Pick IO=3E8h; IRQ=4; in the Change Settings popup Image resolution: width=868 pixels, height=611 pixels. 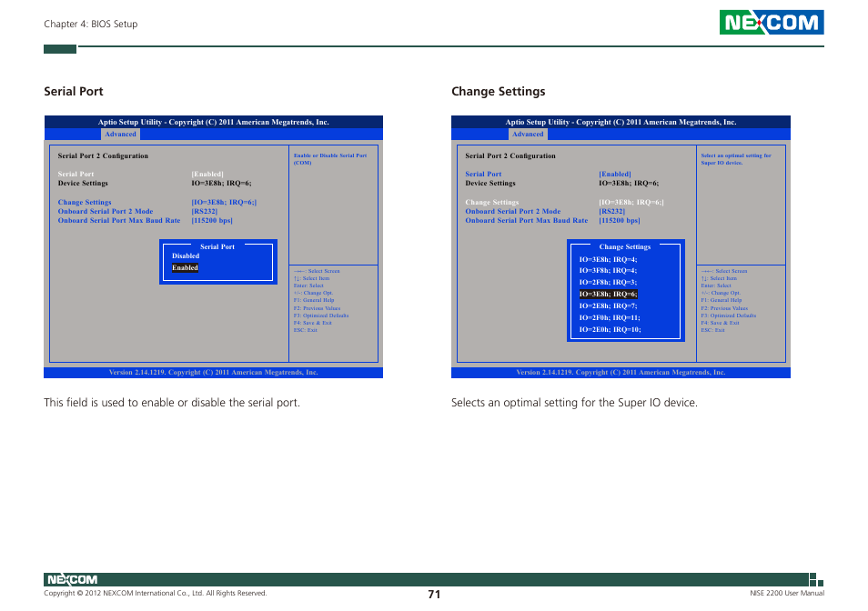[x=608, y=259]
